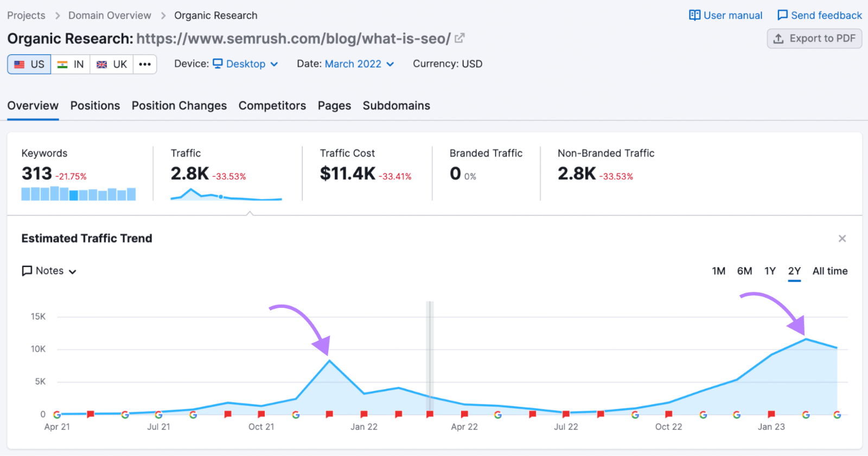Click the Export to PDF button

(x=814, y=39)
